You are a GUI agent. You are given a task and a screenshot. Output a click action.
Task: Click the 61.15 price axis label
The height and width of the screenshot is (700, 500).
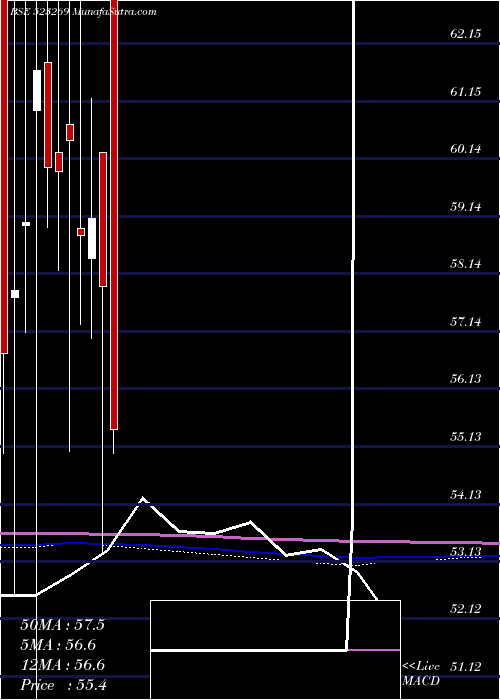tap(466, 92)
